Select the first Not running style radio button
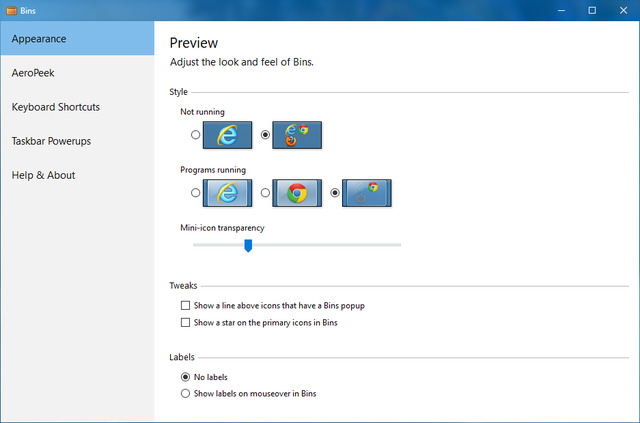This screenshot has height=423, width=640. click(x=195, y=135)
